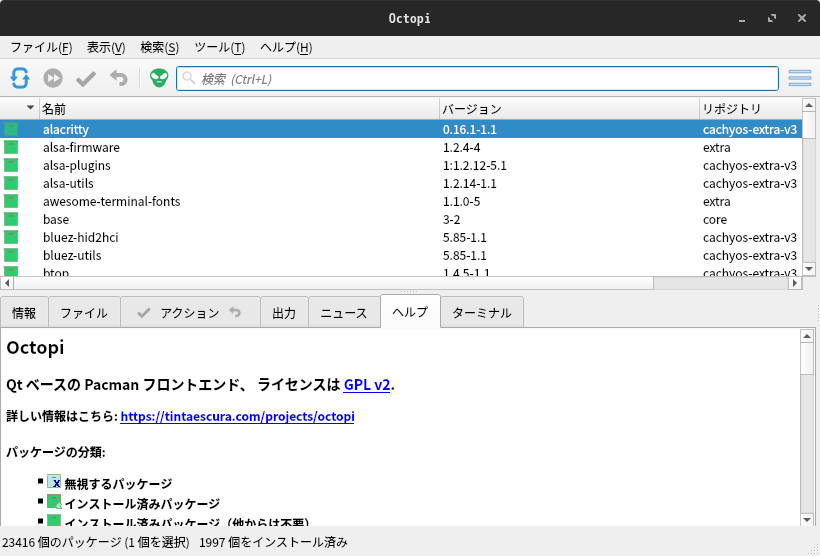The image size is (820, 556).
Task: Click package list scrollbar down arrow
Action: tap(809, 269)
